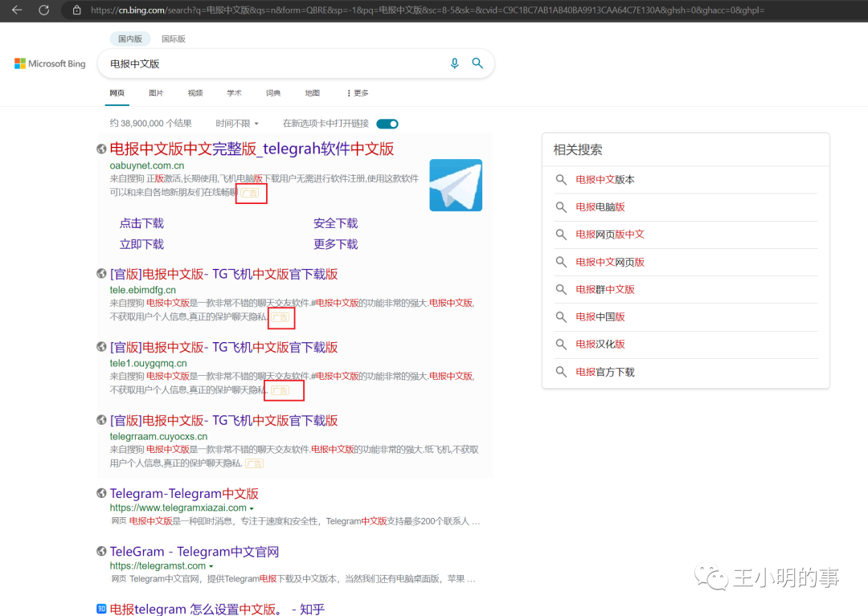Image resolution: width=868 pixels, height=616 pixels.
Task: Search related term 电报官方下载
Action: click(x=605, y=372)
